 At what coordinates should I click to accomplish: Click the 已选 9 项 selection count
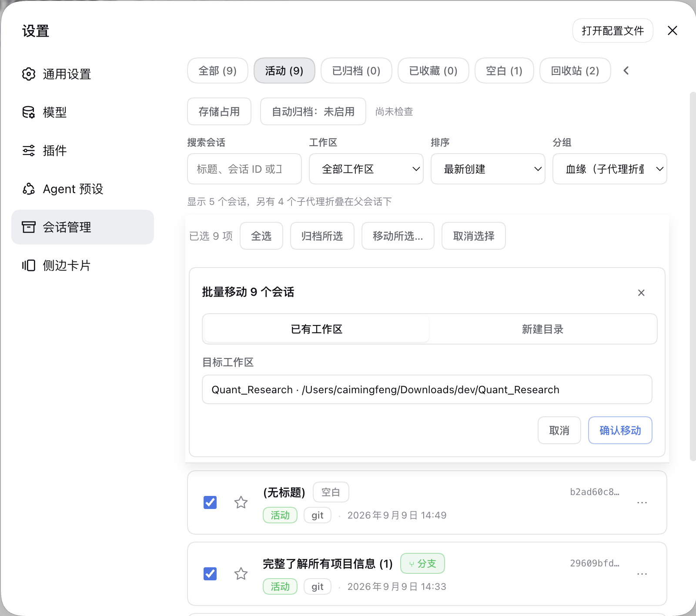click(211, 236)
